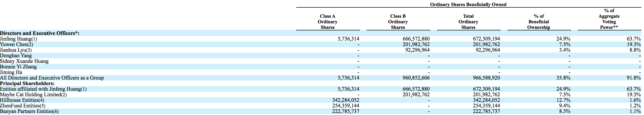Select the Principal Shareholders heading
The width and height of the screenshot is (644, 115).
click(x=27, y=83)
